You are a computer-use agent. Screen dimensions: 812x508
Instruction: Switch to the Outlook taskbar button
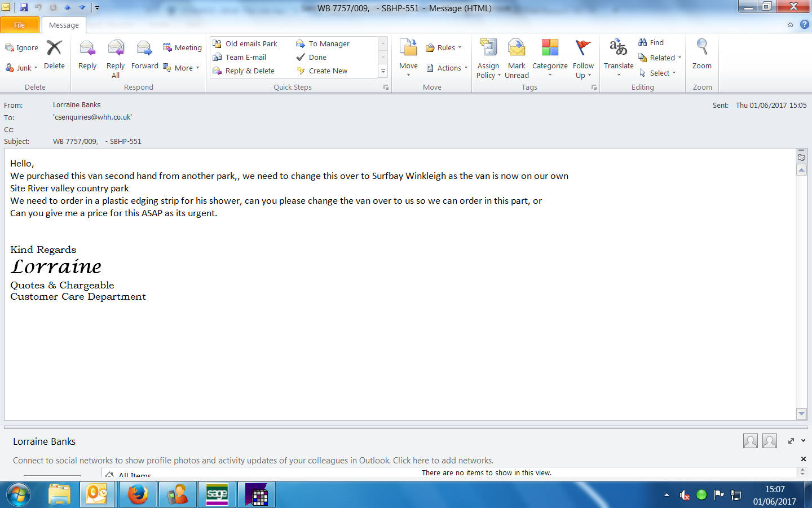coord(97,495)
